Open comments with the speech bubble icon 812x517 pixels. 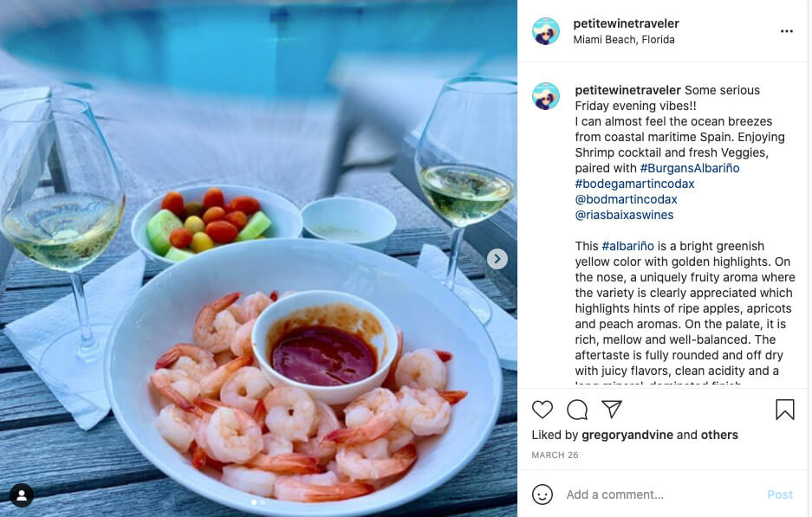point(577,410)
